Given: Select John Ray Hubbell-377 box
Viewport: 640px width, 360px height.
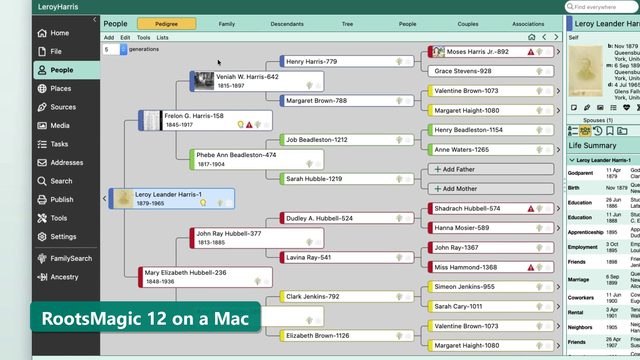Looking at the screenshot, I should pyautogui.click(x=257, y=238).
